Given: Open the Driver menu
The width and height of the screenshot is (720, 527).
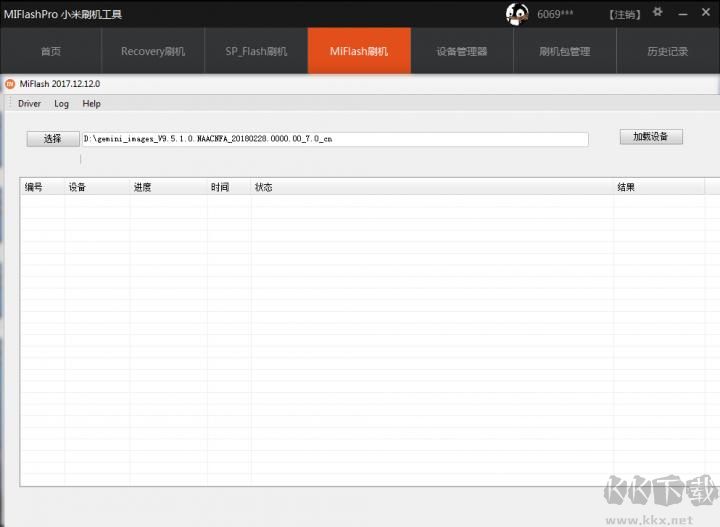Looking at the screenshot, I should tap(29, 104).
